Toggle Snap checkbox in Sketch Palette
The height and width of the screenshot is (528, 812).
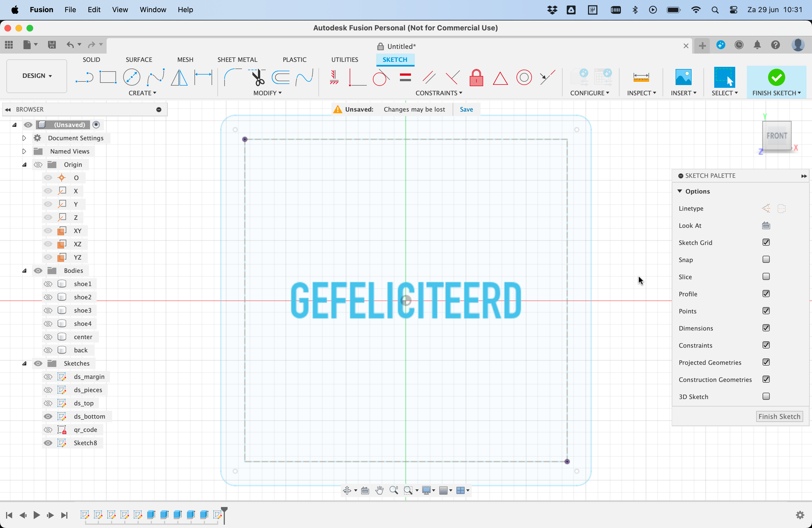click(x=766, y=259)
